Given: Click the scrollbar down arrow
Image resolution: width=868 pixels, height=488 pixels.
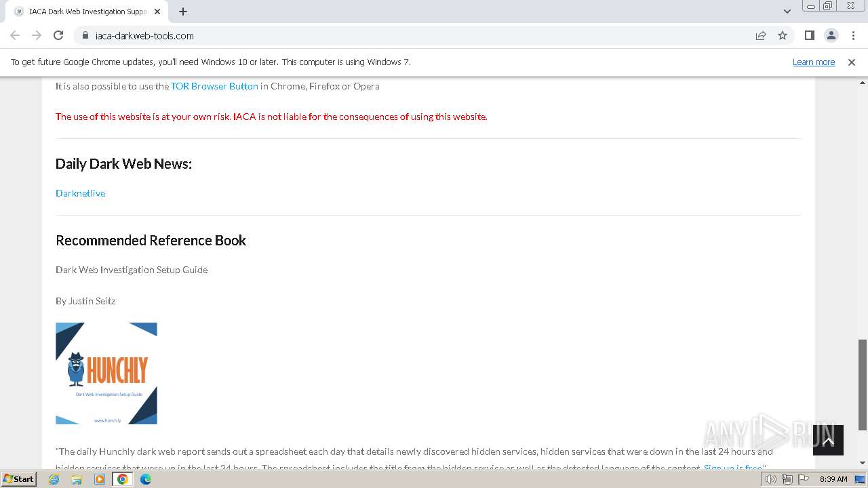Looking at the screenshot, I should tap(863, 464).
